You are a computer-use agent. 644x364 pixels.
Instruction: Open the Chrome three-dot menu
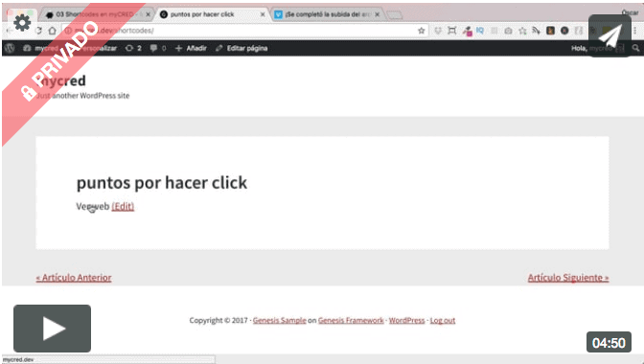point(635,31)
